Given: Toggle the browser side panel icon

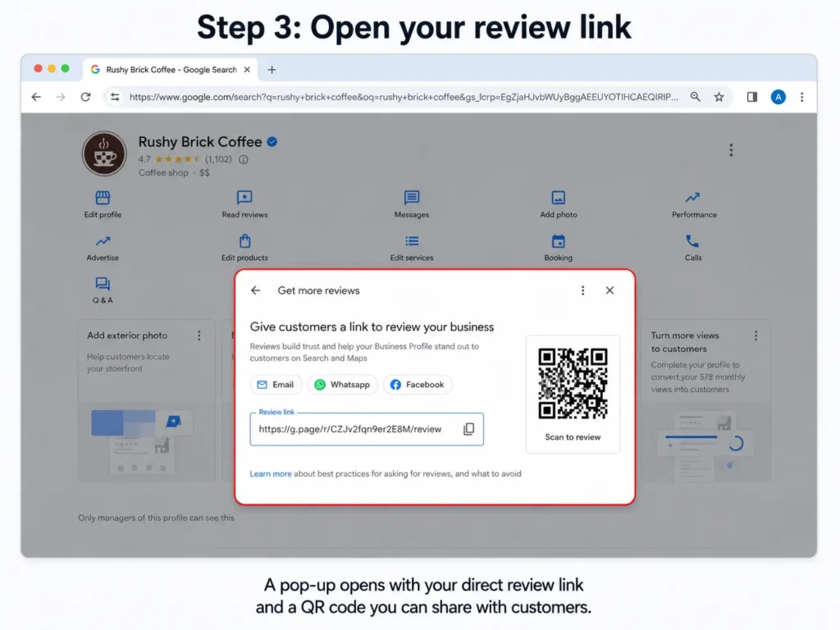Looking at the screenshot, I should 752,97.
